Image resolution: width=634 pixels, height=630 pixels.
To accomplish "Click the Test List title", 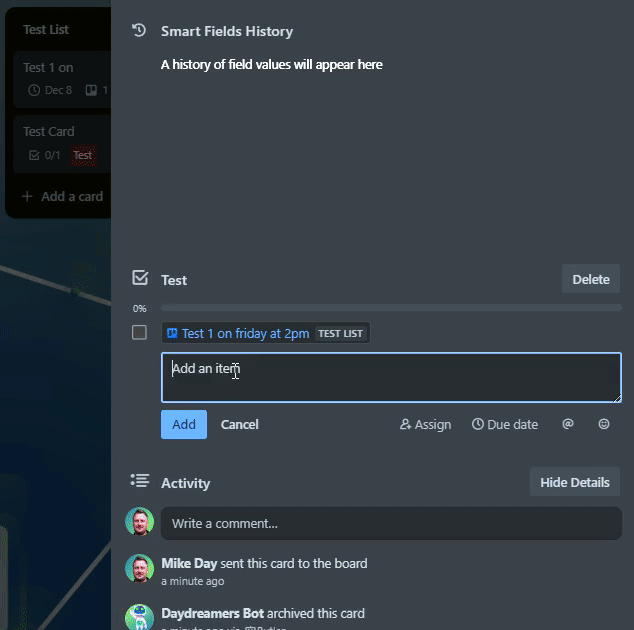I will (x=46, y=30).
